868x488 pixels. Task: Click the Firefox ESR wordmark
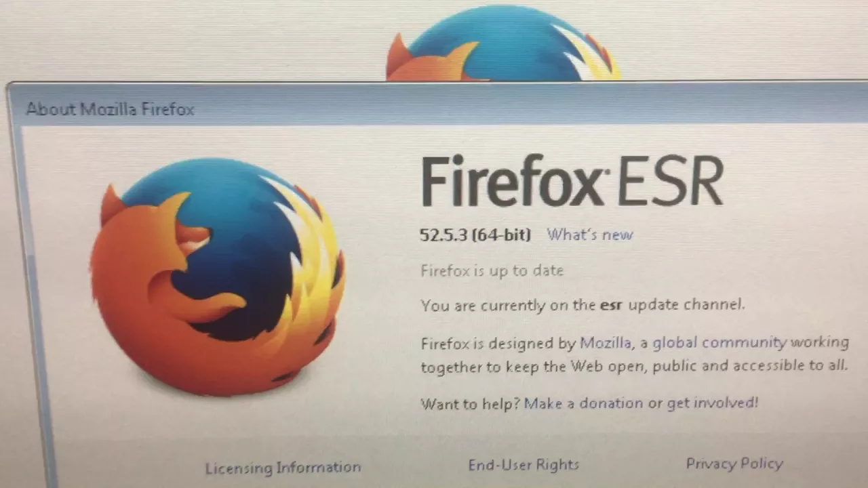click(x=572, y=181)
